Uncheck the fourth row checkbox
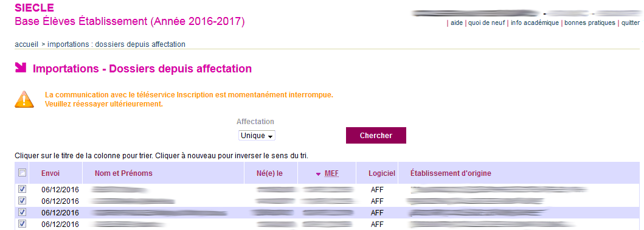This screenshot has width=644, height=230. pyautogui.click(x=22, y=224)
